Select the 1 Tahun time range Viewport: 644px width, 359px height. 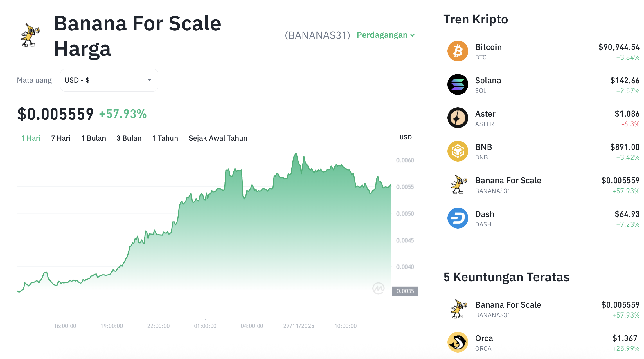point(165,138)
